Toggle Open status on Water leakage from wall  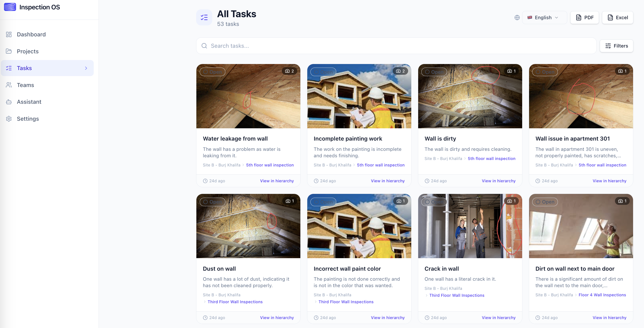point(212,72)
